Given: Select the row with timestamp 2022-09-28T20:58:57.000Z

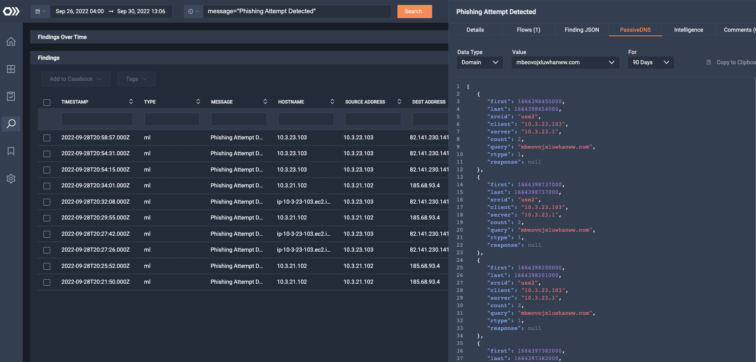Looking at the screenshot, I should 47,138.
